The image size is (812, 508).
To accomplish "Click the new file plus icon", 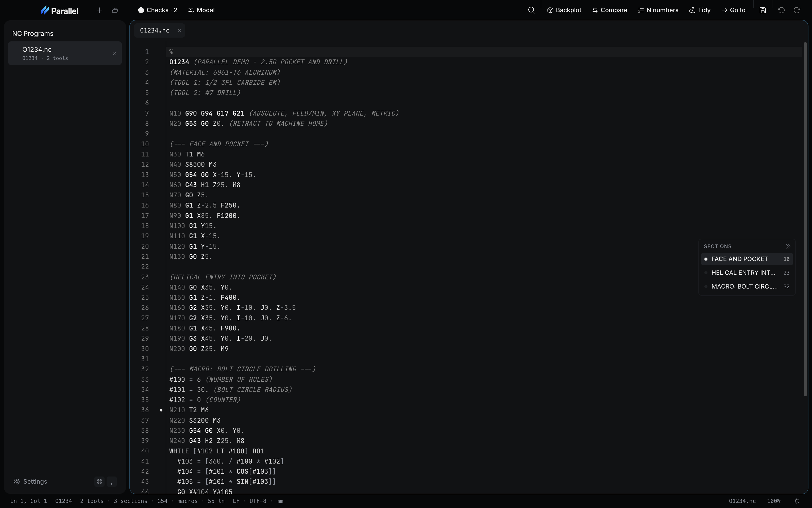I will point(99,10).
